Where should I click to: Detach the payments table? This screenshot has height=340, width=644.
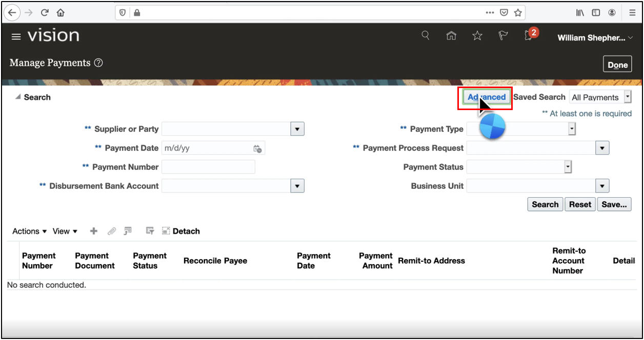181,231
